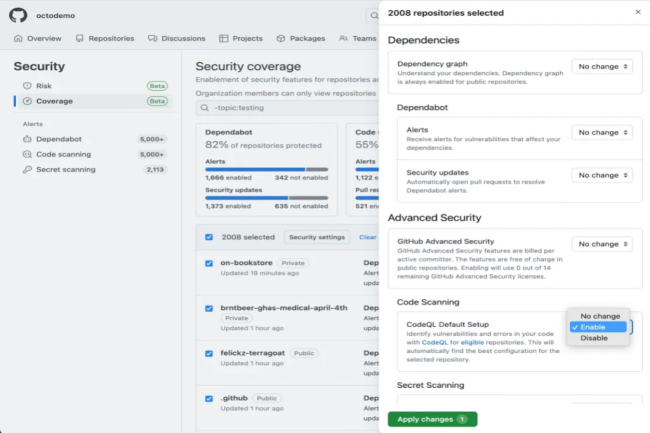
Task: Click the Projects board icon
Action: point(224,39)
